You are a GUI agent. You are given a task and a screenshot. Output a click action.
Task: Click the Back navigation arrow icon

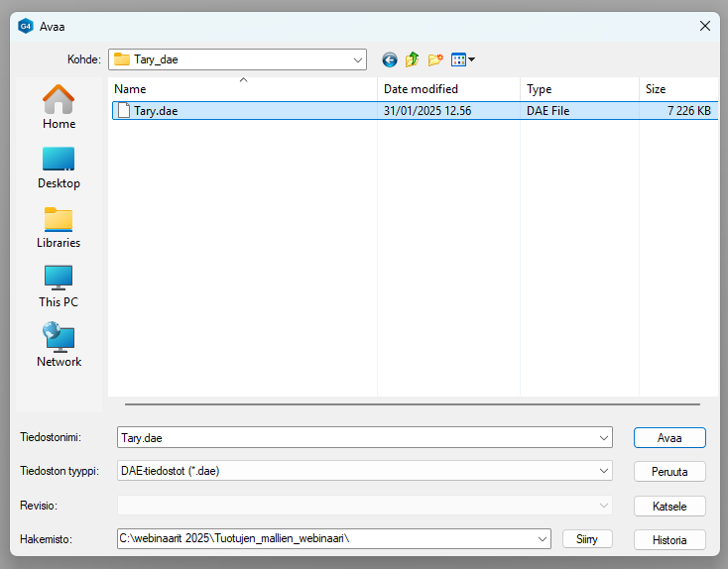point(389,59)
